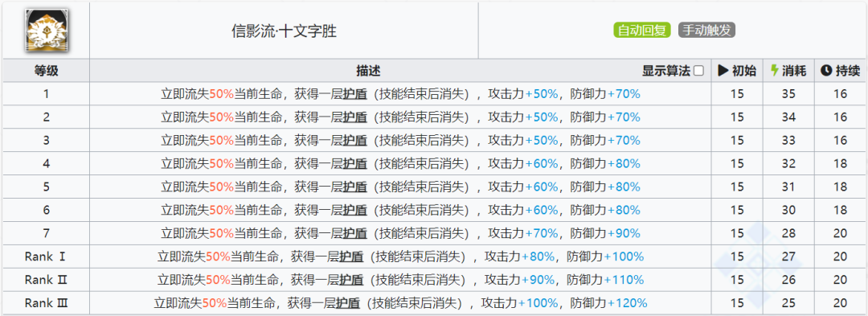Screen dimensions: 868x316
Task: Click consumption value 26 in Rank Ⅱ row
Action: [788, 280]
